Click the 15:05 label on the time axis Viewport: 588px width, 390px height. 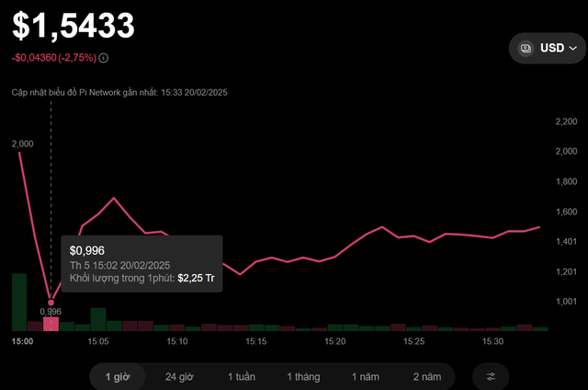(x=98, y=341)
